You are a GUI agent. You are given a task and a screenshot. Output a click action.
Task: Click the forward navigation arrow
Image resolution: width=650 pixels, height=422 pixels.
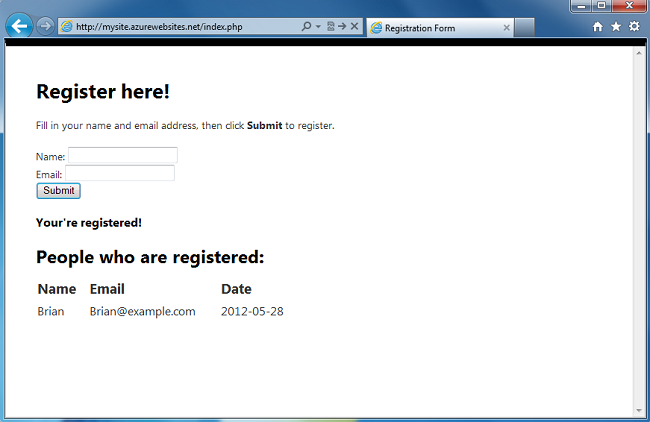pyautogui.click(x=45, y=27)
